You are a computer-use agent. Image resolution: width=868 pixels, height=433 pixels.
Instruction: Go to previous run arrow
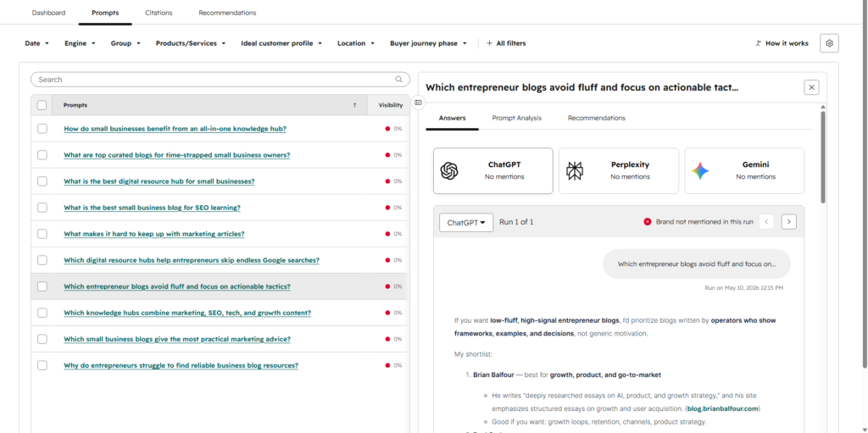pos(766,222)
